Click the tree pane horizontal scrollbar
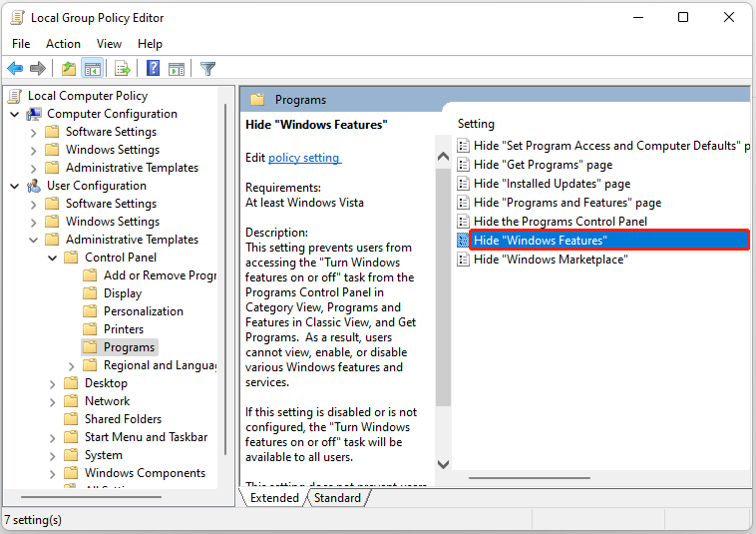 [91, 496]
